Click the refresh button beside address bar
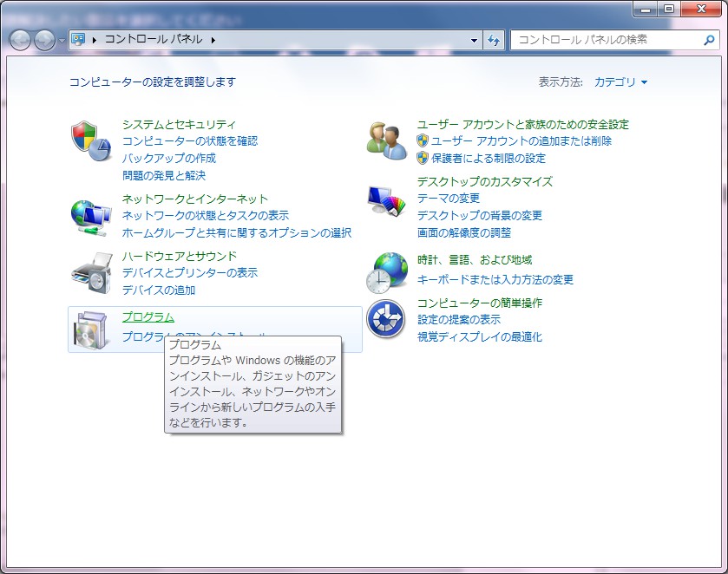Image resolution: width=728 pixels, height=574 pixels. coord(494,40)
